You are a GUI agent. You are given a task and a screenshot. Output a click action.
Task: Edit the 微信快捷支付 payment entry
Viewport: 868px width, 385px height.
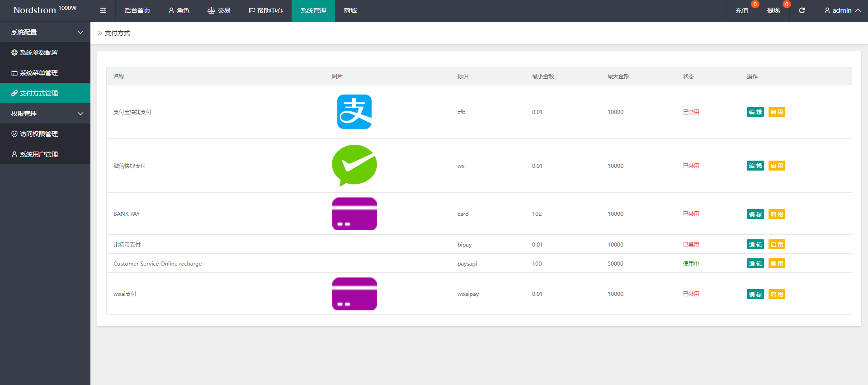point(755,166)
